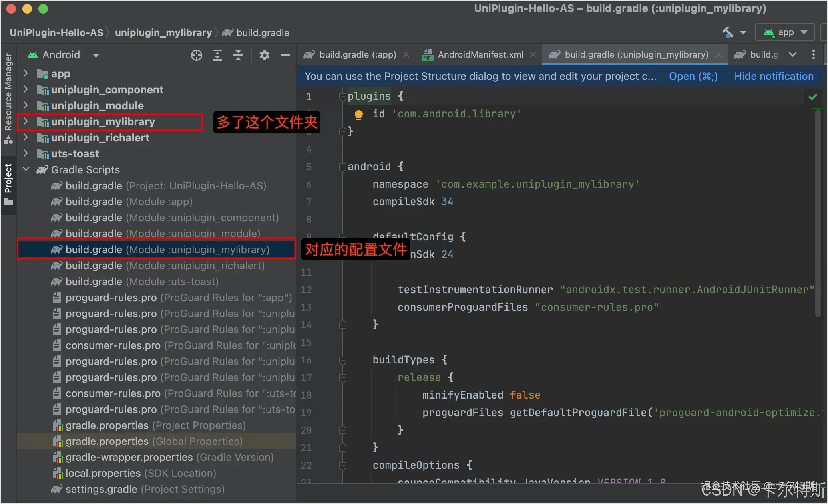Image resolution: width=828 pixels, height=504 pixels.
Task: Click the macOS green zoom window button
Action: point(43,9)
